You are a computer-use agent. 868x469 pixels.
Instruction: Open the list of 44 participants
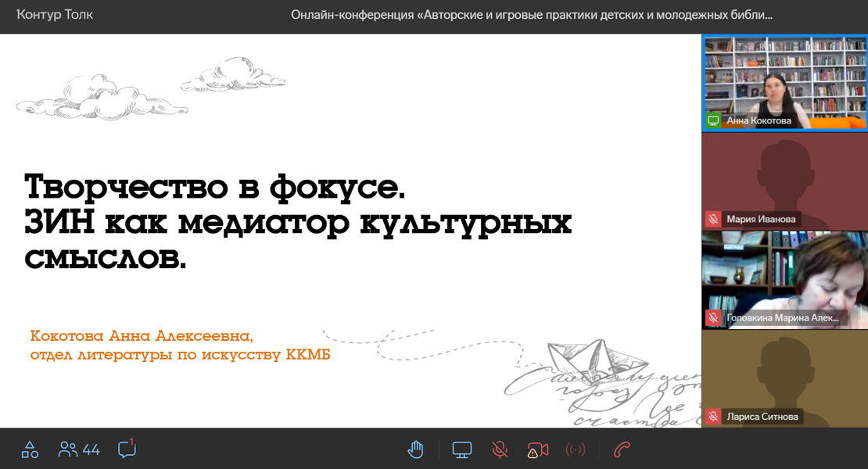(79, 449)
